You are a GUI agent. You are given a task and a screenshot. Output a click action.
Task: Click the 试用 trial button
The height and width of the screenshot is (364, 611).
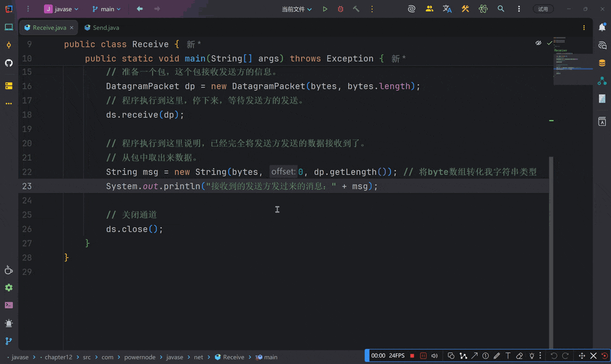coord(543,9)
